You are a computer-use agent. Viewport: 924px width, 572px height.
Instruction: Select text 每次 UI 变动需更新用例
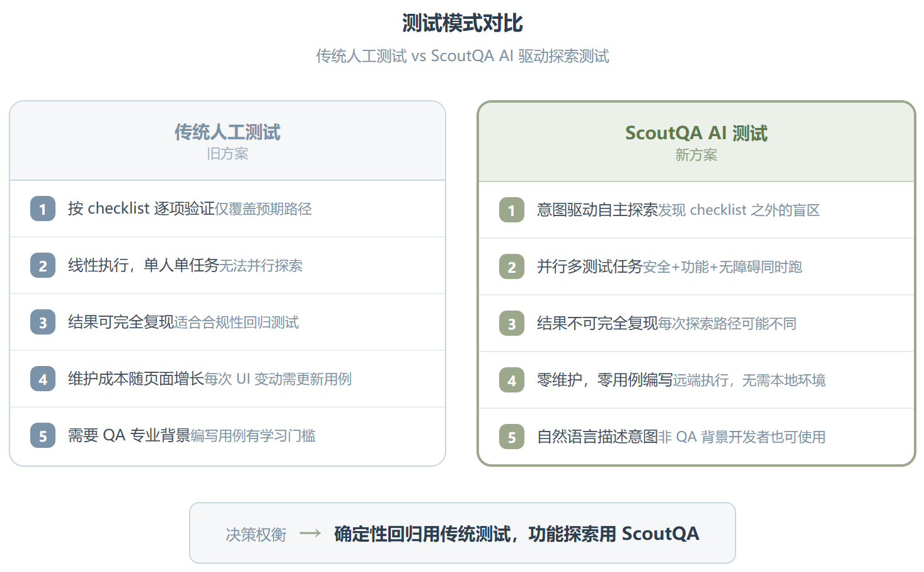click(x=278, y=379)
